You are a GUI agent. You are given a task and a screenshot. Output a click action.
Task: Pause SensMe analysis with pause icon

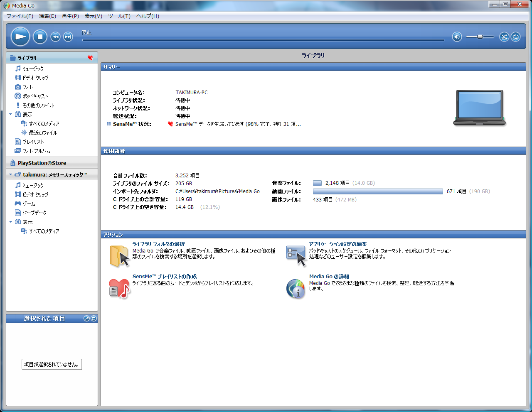pyautogui.click(x=109, y=124)
